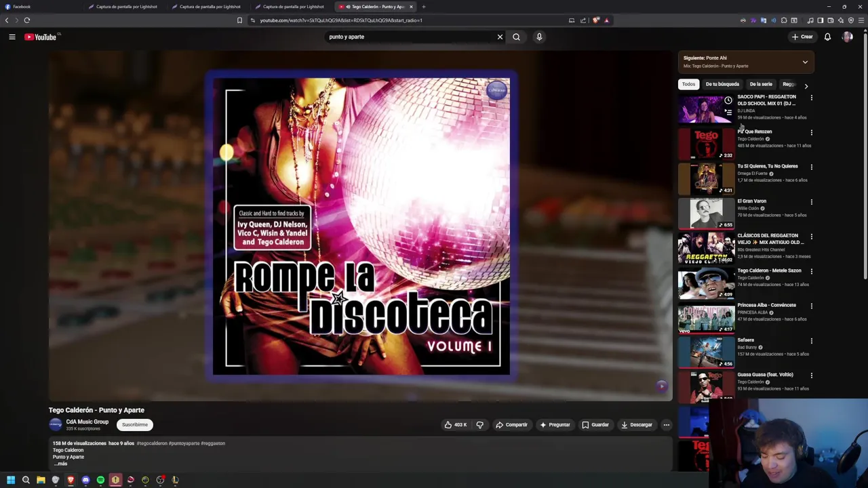Open the CdA Music Group channel avatar
The width and height of the screenshot is (868, 488).
pos(56,425)
